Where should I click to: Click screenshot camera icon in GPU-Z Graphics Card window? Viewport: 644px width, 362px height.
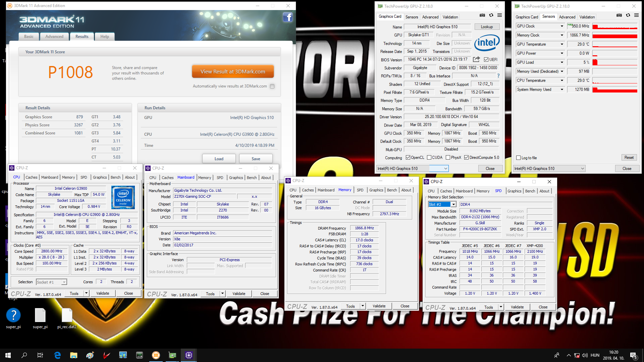[x=482, y=15]
